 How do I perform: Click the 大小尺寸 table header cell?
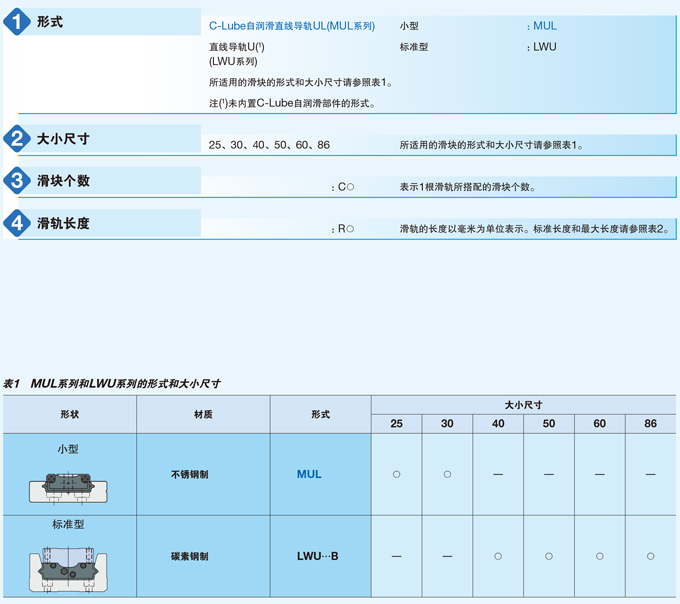523,404
